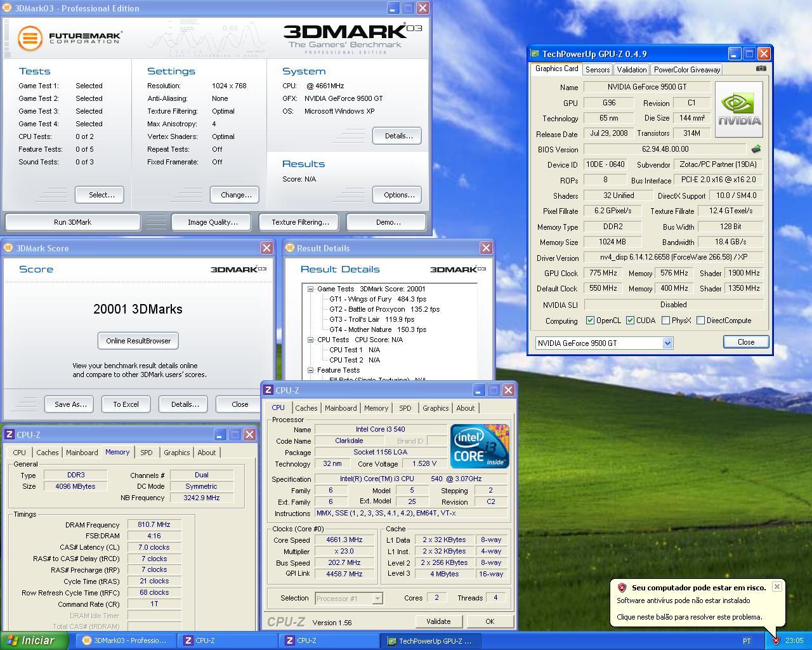Click the Run 3DMark button
The width and height of the screenshot is (812, 650).
(72, 222)
